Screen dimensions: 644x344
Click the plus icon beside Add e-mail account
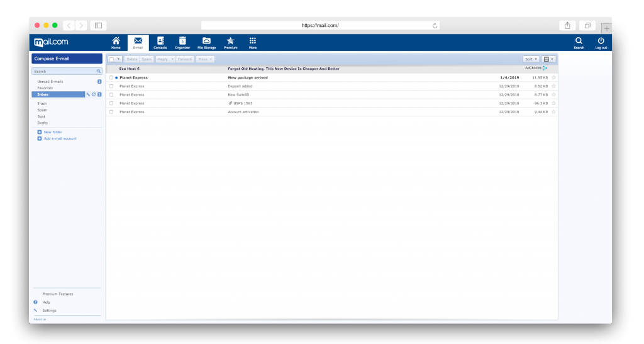pyautogui.click(x=40, y=138)
